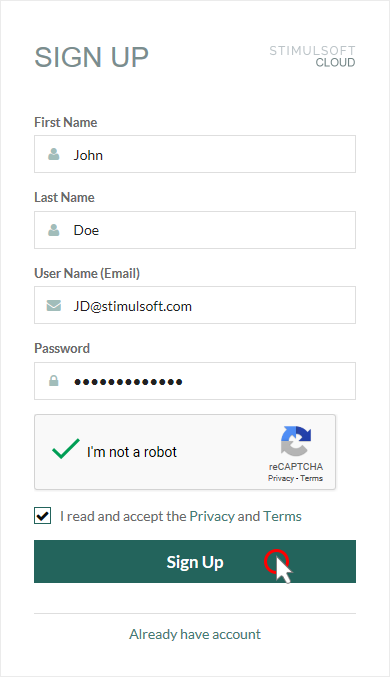Open the Already have account link

coord(195,634)
